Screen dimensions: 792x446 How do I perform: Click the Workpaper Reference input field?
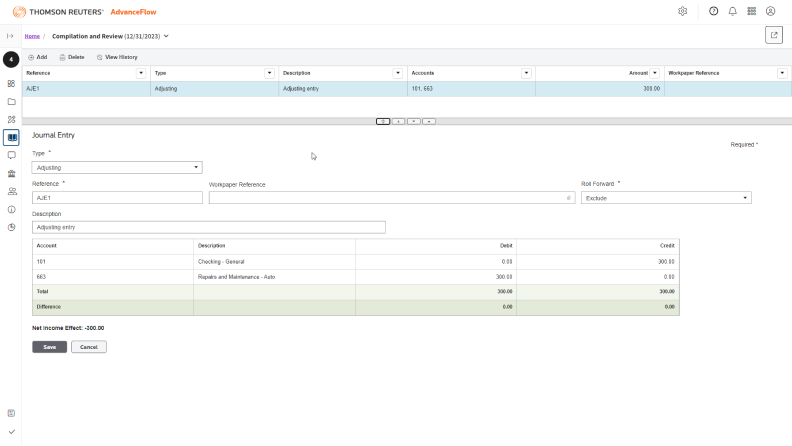389,198
